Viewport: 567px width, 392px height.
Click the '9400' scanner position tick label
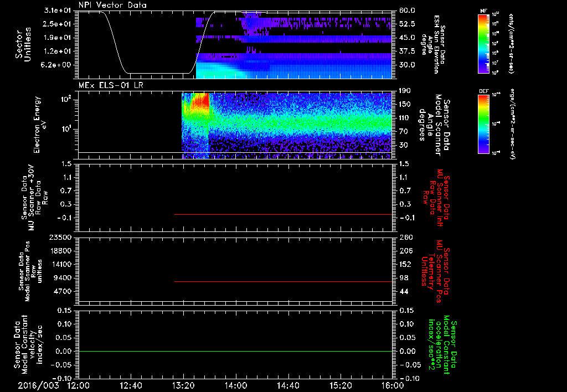pos(62,278)
